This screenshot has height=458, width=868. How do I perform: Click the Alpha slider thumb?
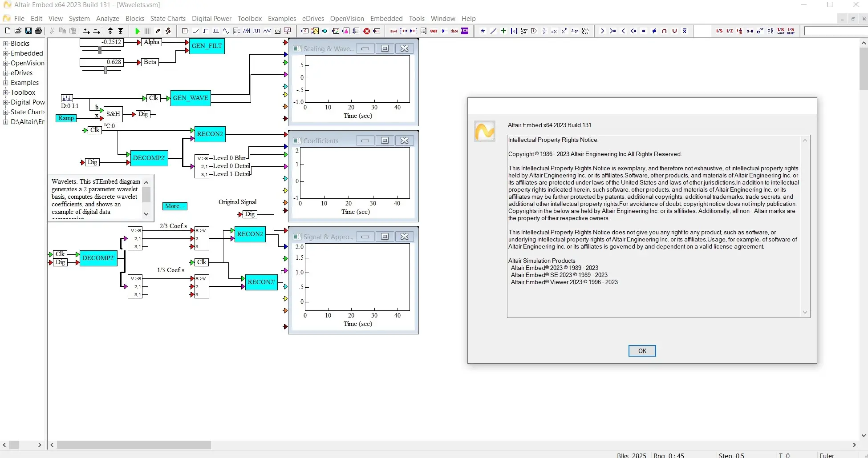click(100, 50)
